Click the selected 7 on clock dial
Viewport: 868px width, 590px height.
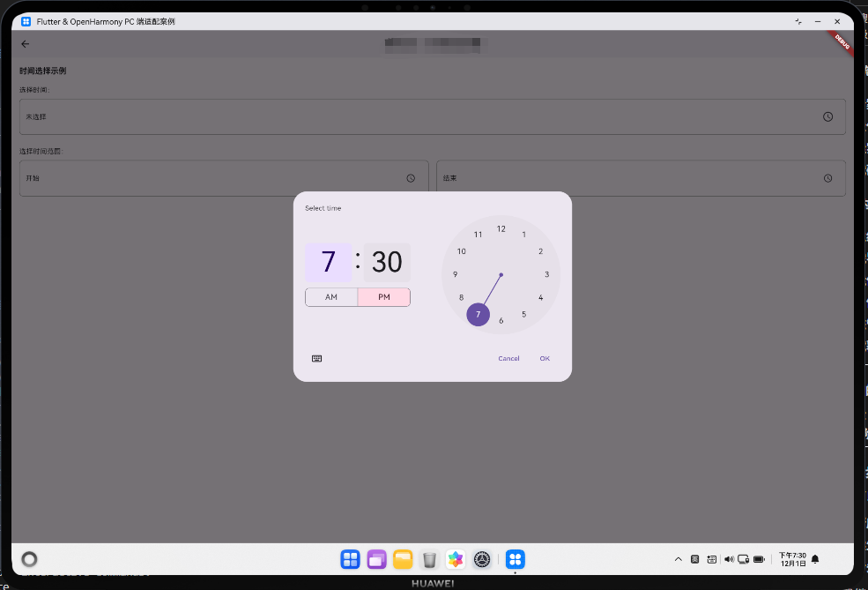point(478,314)
